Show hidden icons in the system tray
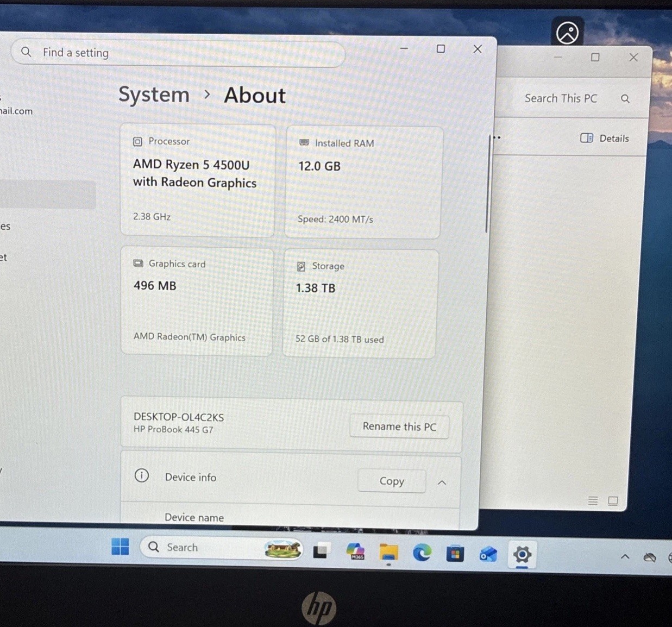The height and width of the screenshot is (627, 672). [625, 556]
